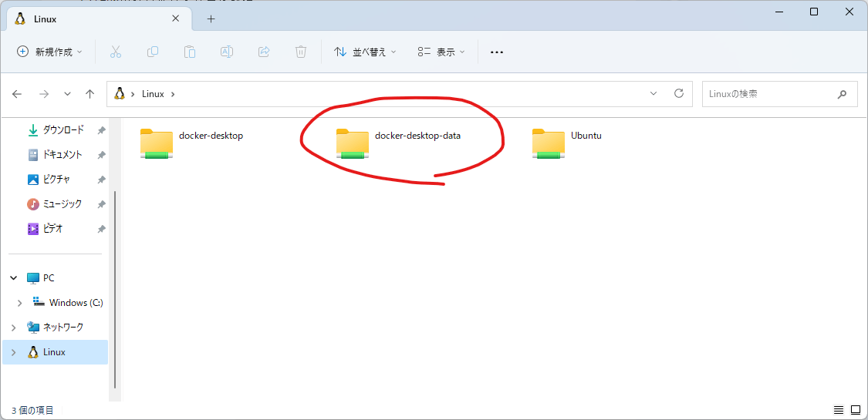Select the docker-desktop folder icon
The image size is (868, 420).
click(157, 143)
